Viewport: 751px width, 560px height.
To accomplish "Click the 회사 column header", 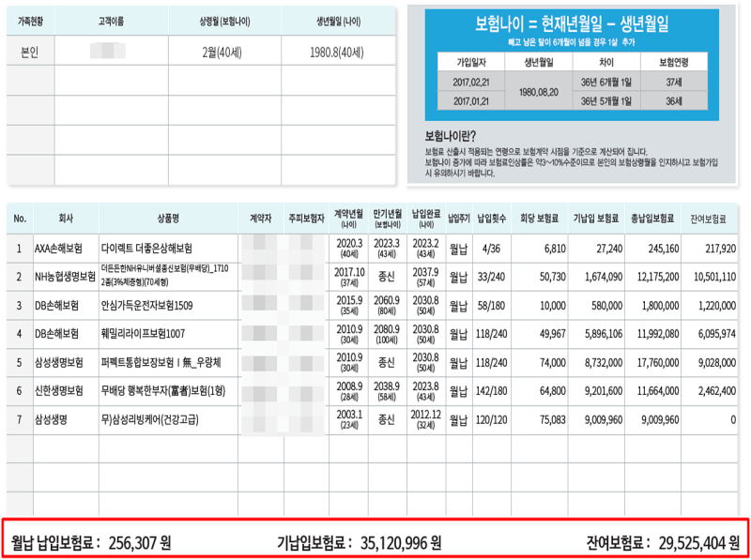I will 66,219.
